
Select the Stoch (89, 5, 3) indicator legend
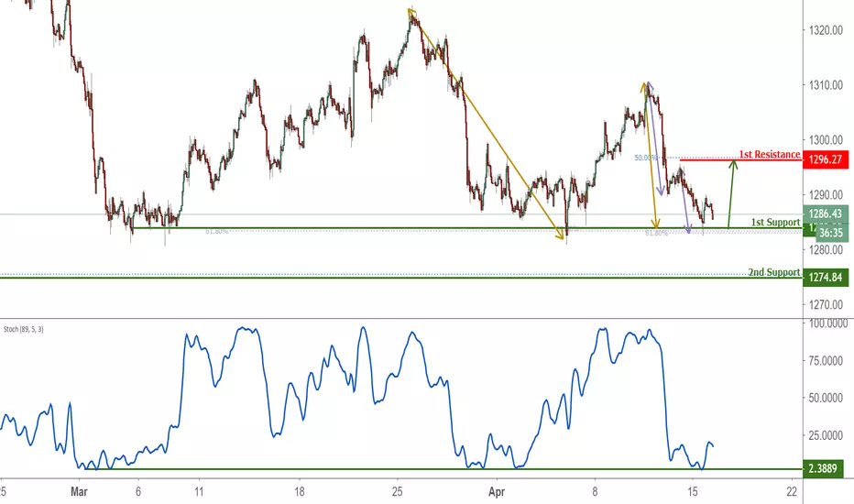[x=24, y=329]
